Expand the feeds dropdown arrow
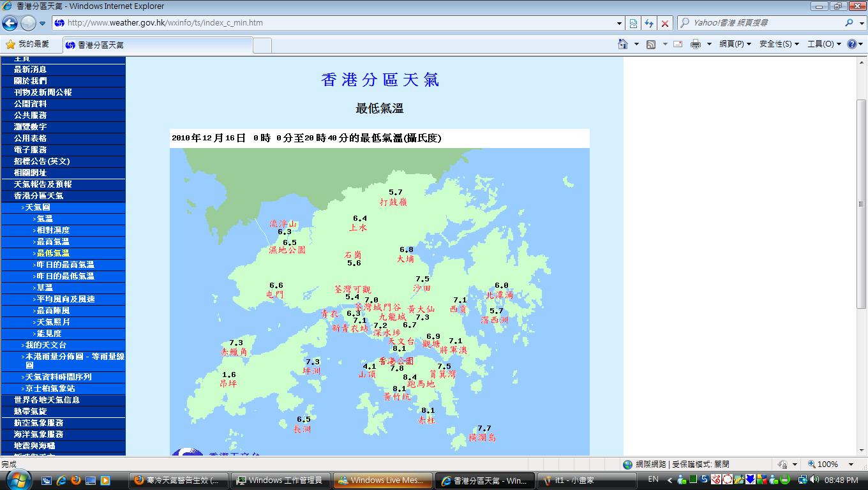The width and height of the screenshot is (868, 490). click(x=664, y=44)
